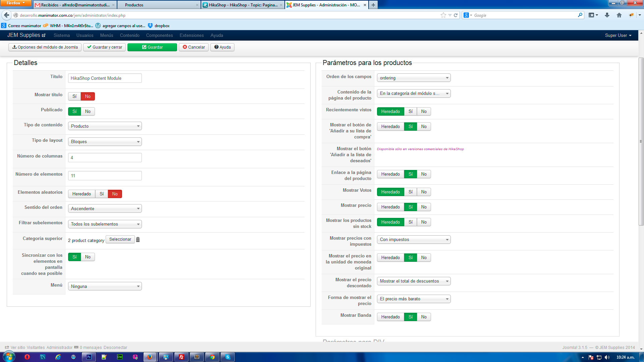Set Mostrar Votos to No
Image resolution: width=644 pixels, height=362 pixels.
[x=424, y=192]
